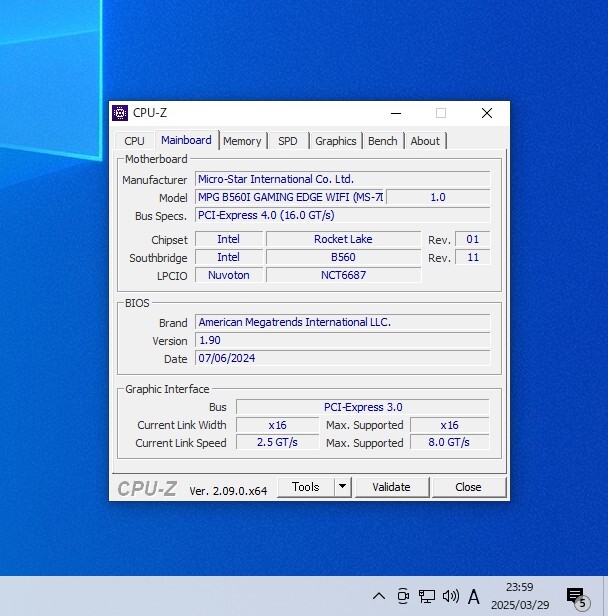Image resolution: width=608 pixels, height=616 pixels.
Task: Click the B560 southbridge value
Action: tap(343, 257)
